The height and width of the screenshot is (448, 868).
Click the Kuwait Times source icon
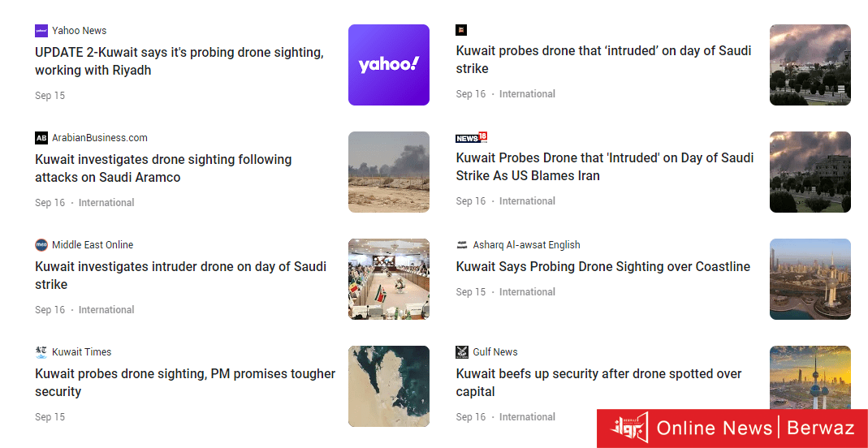pos(41,352)
